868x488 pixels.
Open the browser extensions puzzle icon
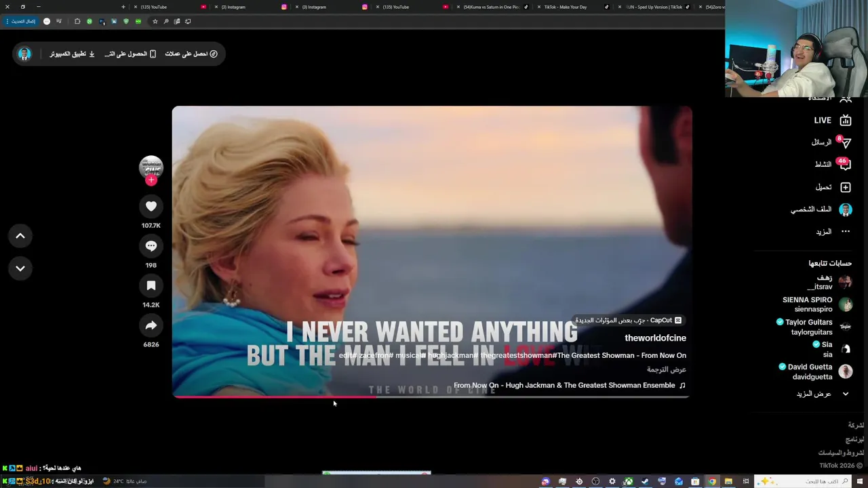pos(77,21)
